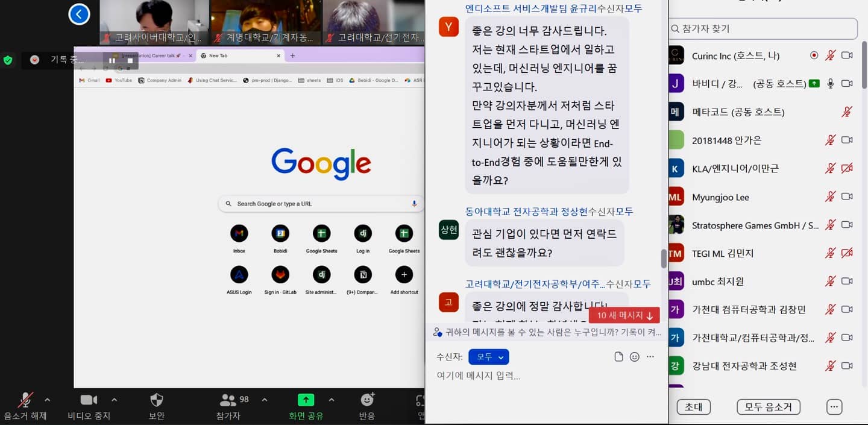
Task: Click the file attachment icon in chat
Action: click(x=618, y=357)
